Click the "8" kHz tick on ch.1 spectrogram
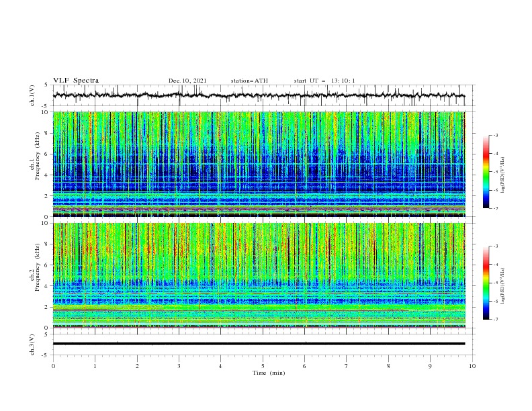The height and width of the screenshot is (411, 532). coord(47,133)
